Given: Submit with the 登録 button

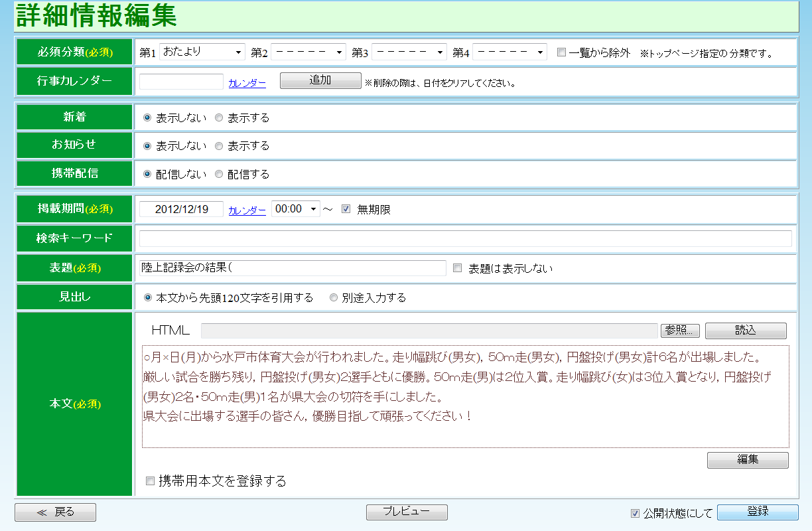Looking at the screenshot, I should pos(758,512).
